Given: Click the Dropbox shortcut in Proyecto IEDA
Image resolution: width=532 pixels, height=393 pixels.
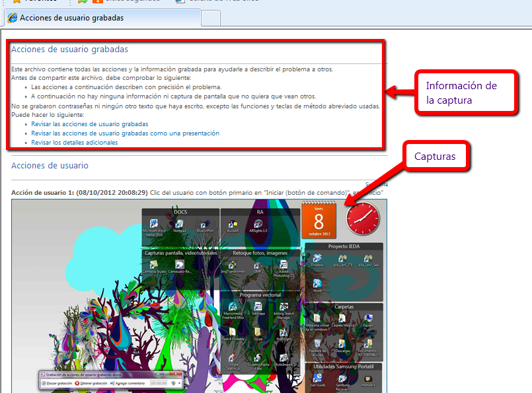Looking at the screenshot, I should pyautogui.click(x=317, y=258).
